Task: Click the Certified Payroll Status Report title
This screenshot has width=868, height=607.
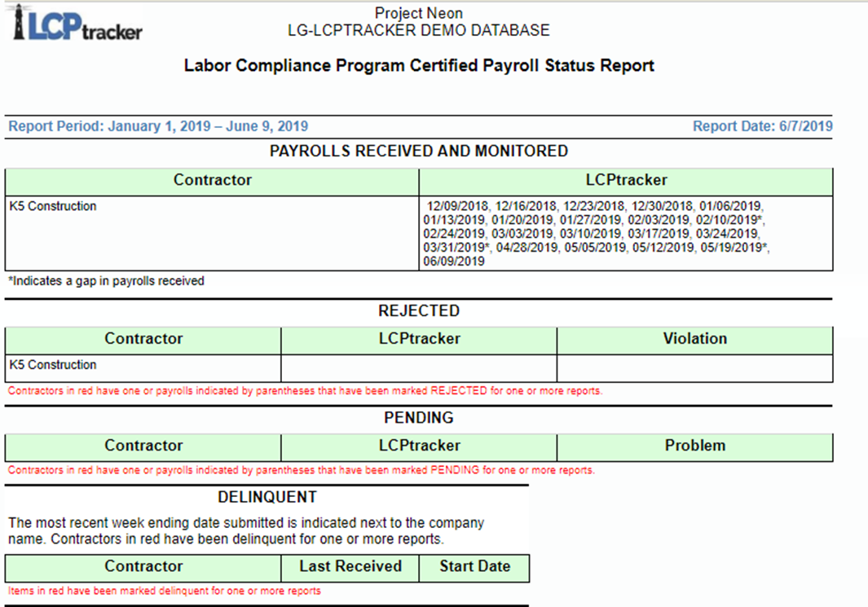Action: [418, 65]
